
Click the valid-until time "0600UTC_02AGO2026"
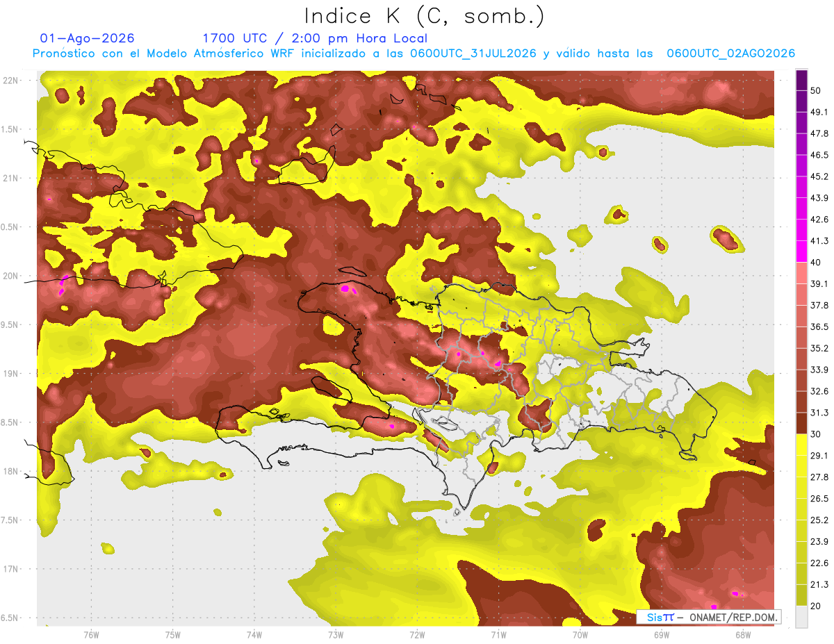(x=731, y=53)
